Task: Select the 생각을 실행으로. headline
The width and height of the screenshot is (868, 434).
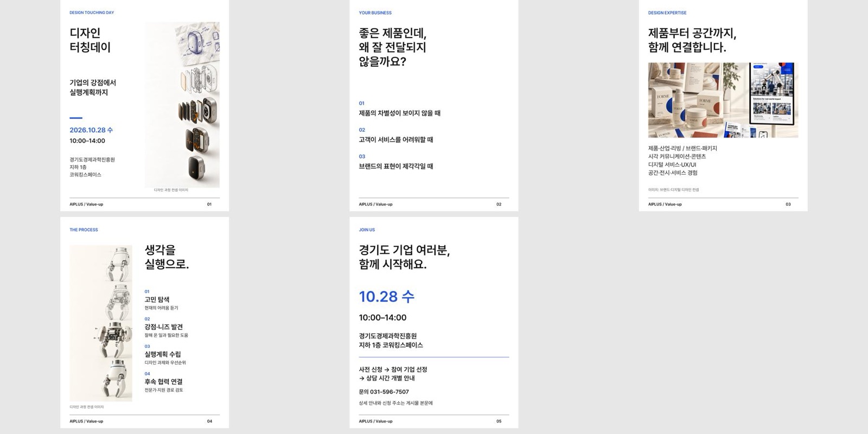Action: 167,257
